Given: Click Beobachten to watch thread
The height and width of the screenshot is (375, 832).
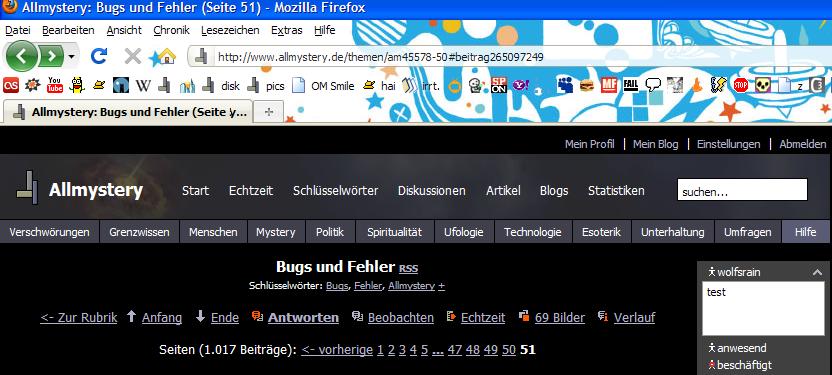Looking at the screenshot, I should [x=401, y=318].
